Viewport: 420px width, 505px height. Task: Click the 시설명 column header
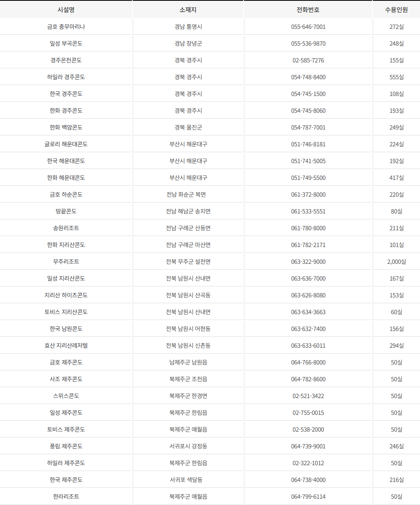click(x=66, y=10)
